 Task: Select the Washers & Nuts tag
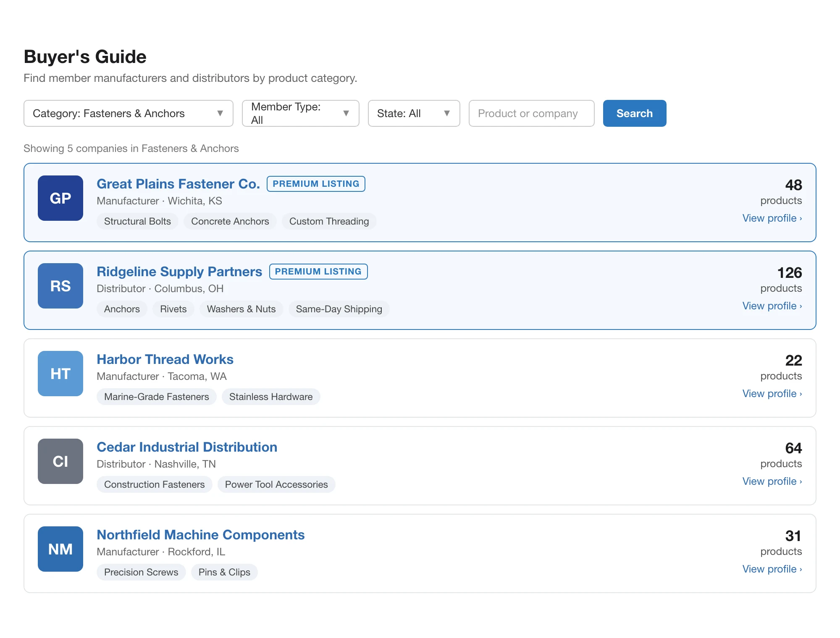[241, 309]
